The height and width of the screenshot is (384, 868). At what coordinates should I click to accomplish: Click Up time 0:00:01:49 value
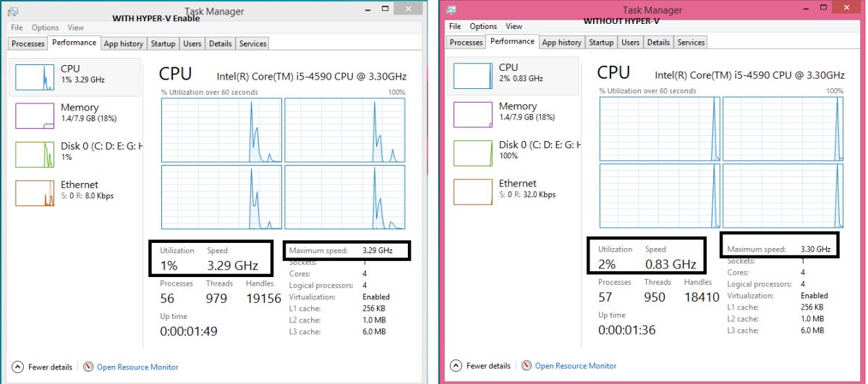tap(189, 331)
